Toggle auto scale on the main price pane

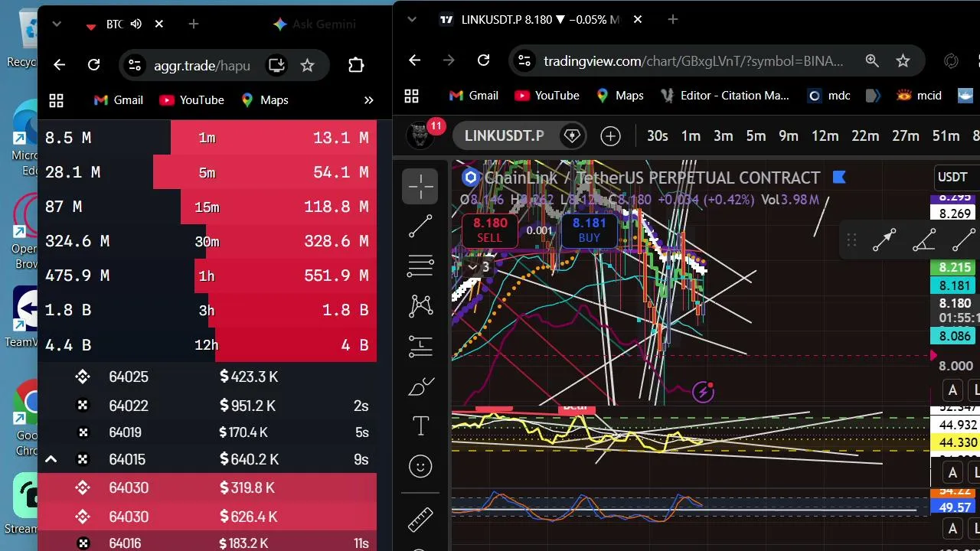coord(952,390)
